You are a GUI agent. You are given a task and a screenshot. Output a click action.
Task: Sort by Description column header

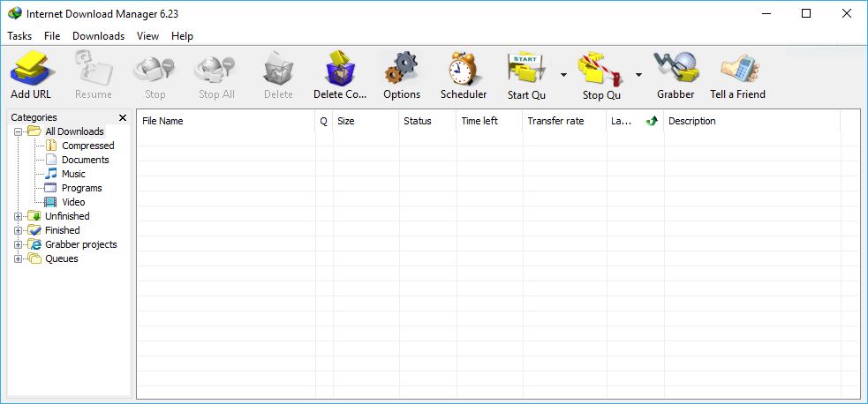coord(751,121)
